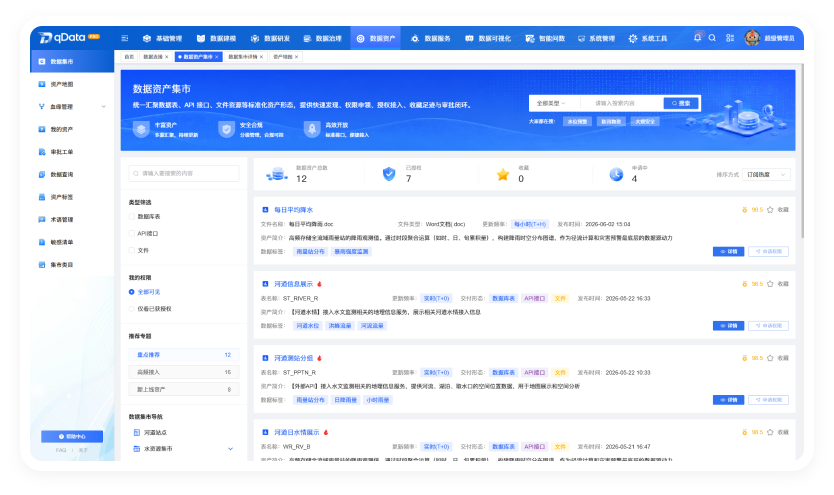This screenshot has height=495, width=834.
Task: Expand the 水资源集市 navigation chevron
Action: click(230, 449)
